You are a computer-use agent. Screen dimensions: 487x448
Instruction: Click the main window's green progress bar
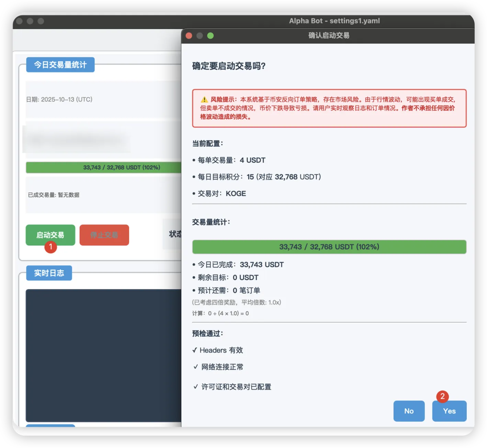[x=103, y=168]
